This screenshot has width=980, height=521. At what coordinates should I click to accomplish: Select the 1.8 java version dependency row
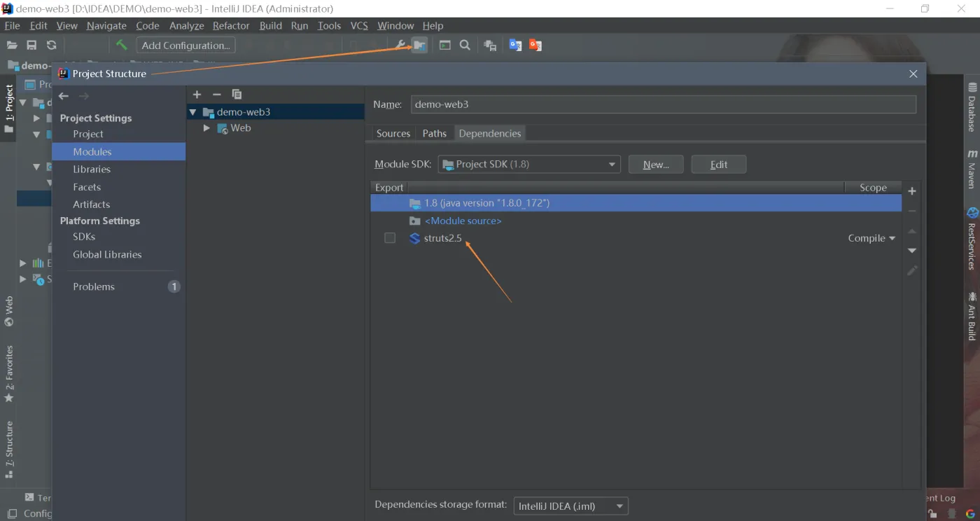pos(636,203)
